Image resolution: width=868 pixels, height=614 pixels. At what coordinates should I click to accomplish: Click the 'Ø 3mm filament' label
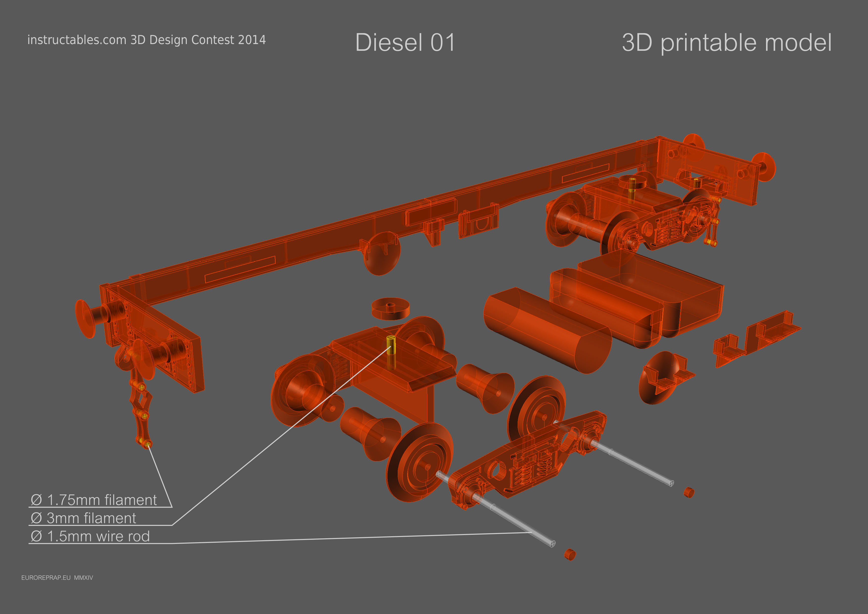[83, 518]
